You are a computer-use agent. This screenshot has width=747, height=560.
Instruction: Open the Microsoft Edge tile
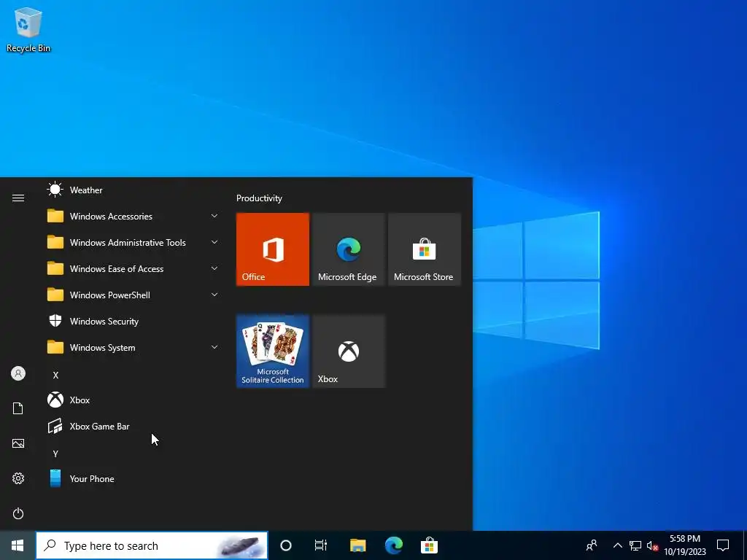(x=348, y=249)
